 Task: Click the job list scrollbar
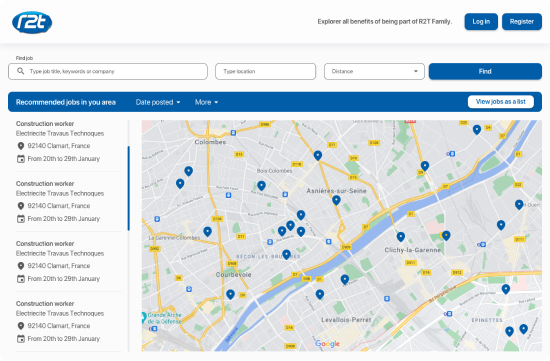tap(129, 188)
